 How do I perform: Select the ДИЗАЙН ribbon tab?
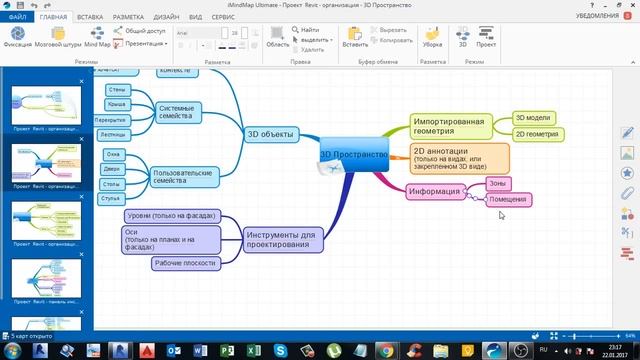click(166, 17)
